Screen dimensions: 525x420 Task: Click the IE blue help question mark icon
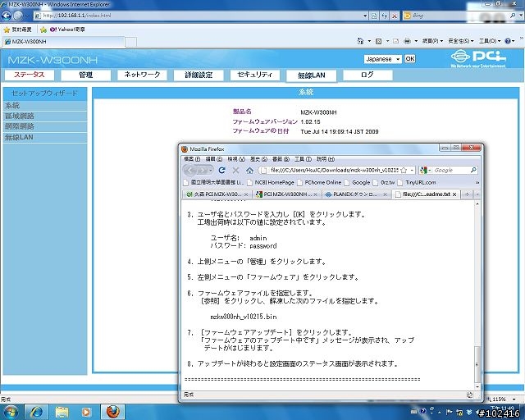pyautogui.click(x=508, y=41)
